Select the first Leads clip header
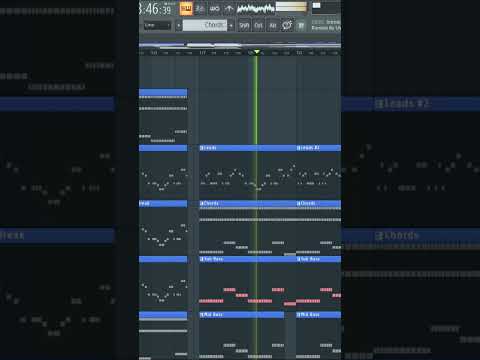The width and height of the screenshot is (480, 360). (x=247, y=148)
